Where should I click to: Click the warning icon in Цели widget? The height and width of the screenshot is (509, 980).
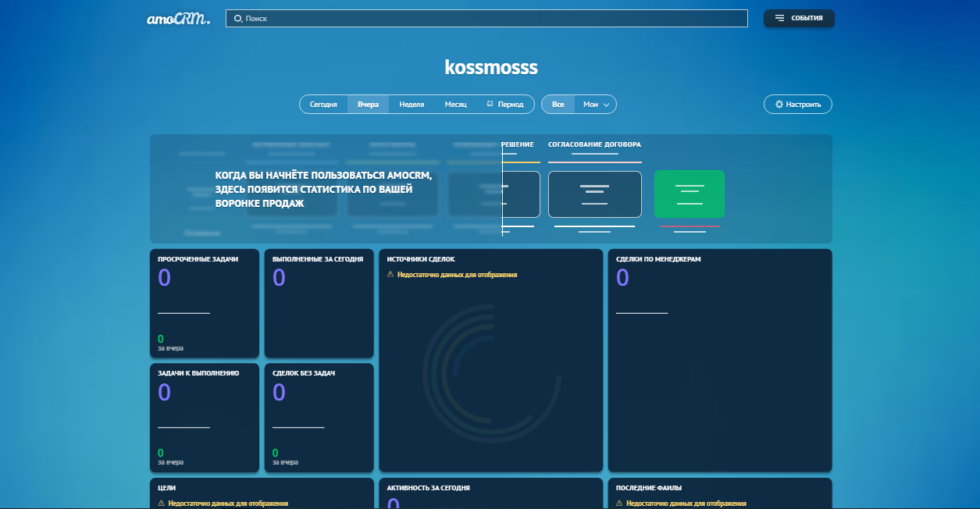(x=162, y=504)
